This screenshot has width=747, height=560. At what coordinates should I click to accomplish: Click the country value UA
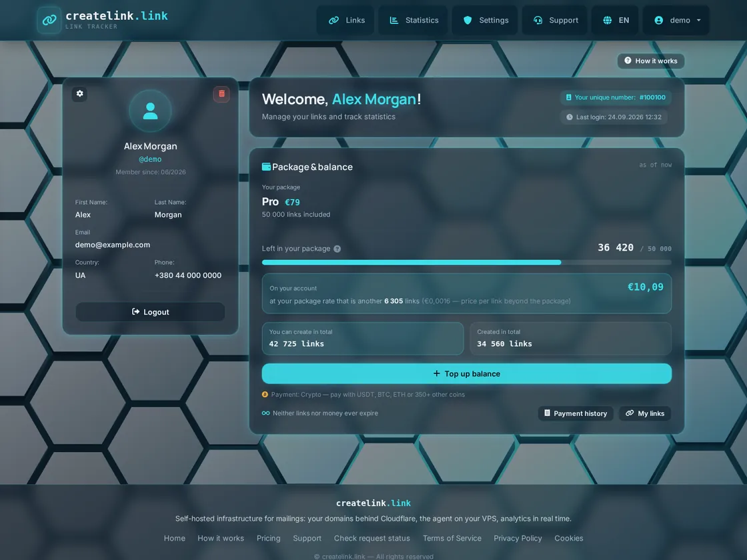click(x=80, y=275)
